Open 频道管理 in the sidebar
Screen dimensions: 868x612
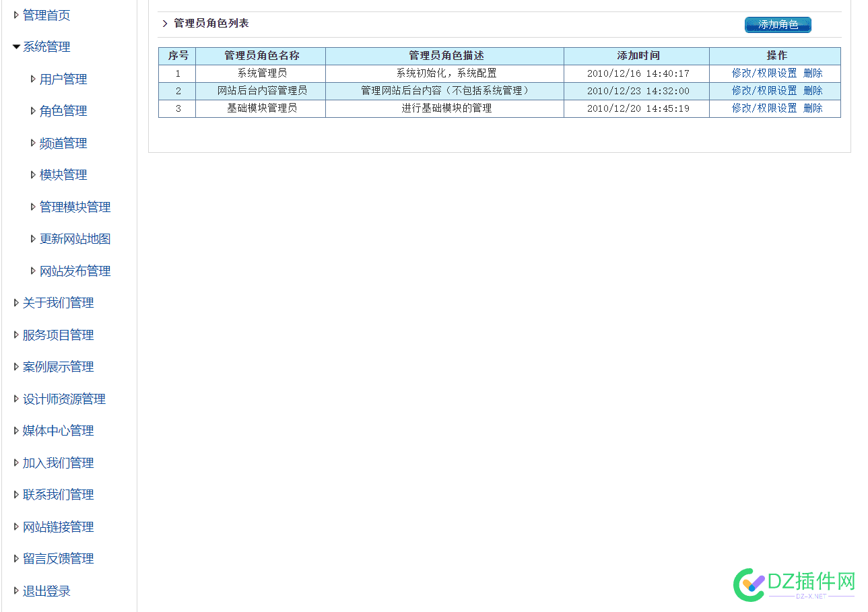coord(63,143)
